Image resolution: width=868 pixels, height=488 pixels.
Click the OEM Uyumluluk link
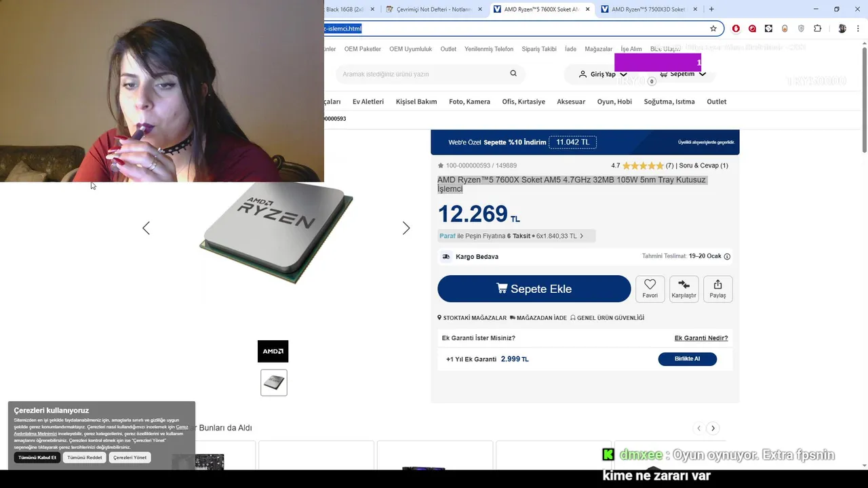(x=411, y=49)
